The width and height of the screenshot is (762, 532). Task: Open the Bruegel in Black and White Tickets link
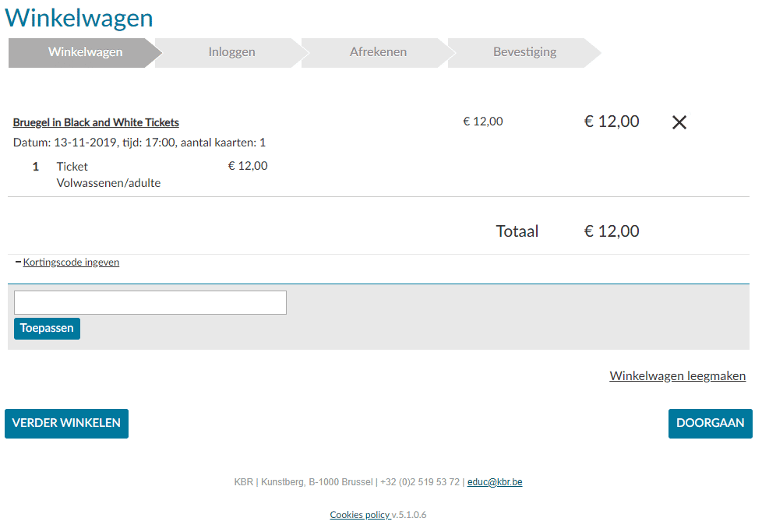96,122
